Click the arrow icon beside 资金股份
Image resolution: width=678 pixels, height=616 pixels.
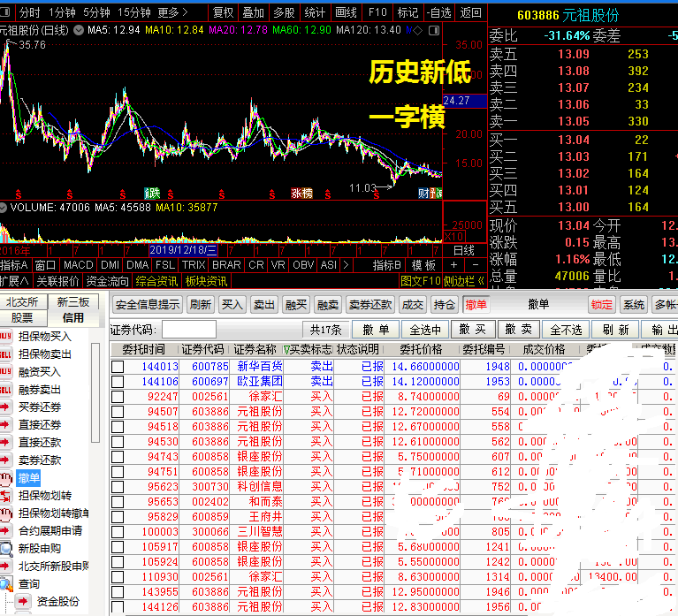coord(23,601)
